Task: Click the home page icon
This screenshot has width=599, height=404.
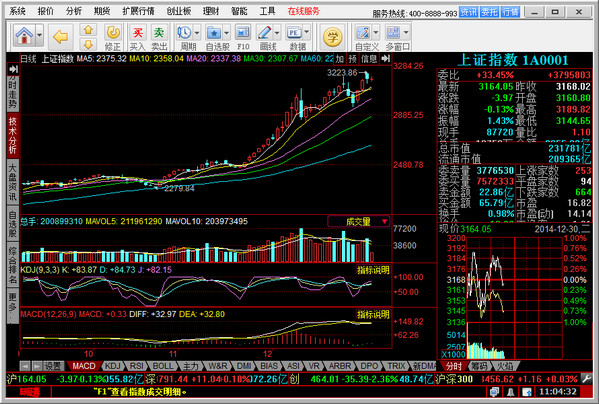Action: (24, 35)
